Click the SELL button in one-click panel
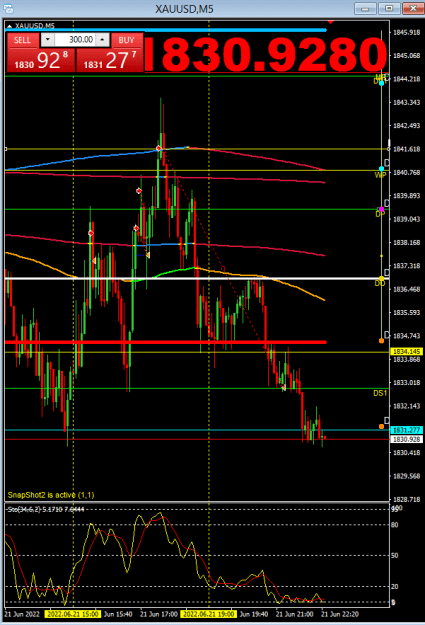The image size is (425, 625). [x=23, y=40]
